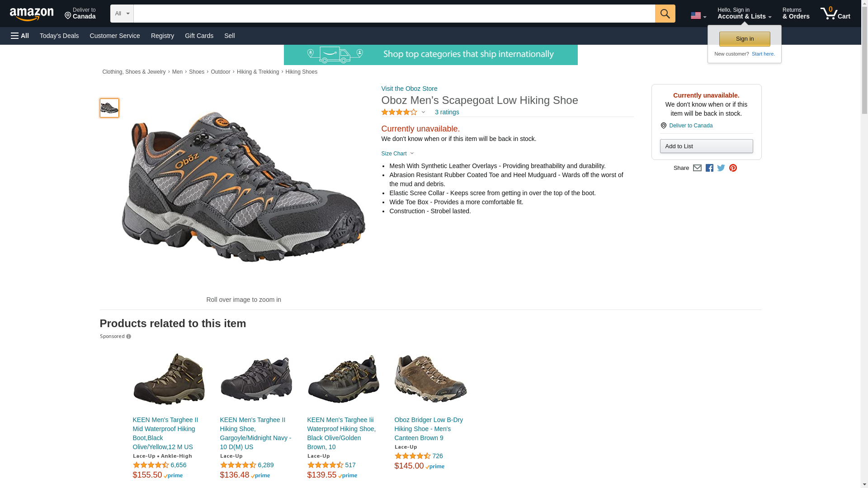Click into the search text field
This screenshot has width=868, height=488.
[393, 14]
